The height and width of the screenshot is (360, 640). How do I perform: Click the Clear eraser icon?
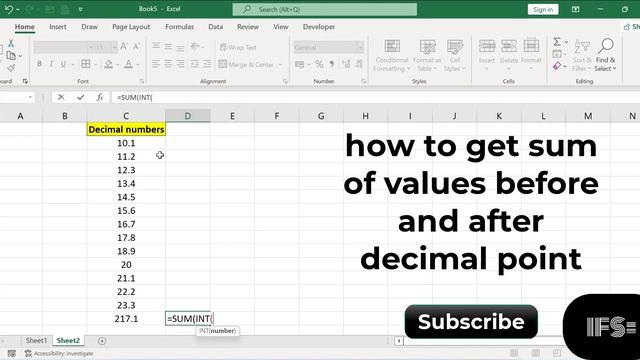(557, 66)
